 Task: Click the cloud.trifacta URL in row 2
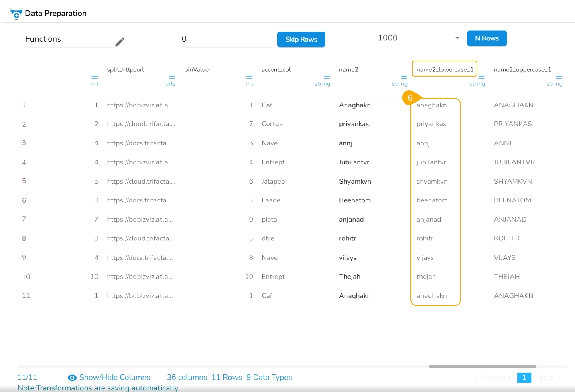[141, 124]
